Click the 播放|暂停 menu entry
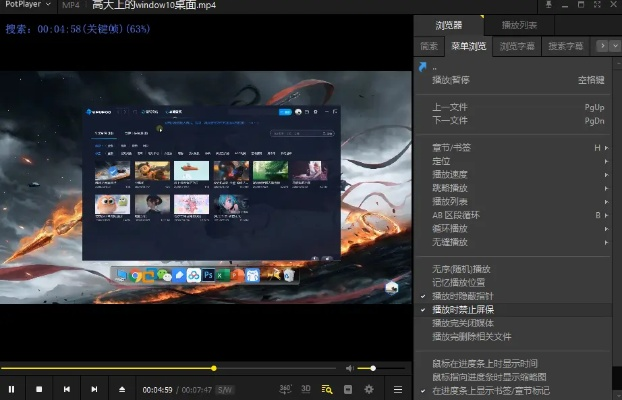The image size is (622, 400). click(x=513, y=80)
